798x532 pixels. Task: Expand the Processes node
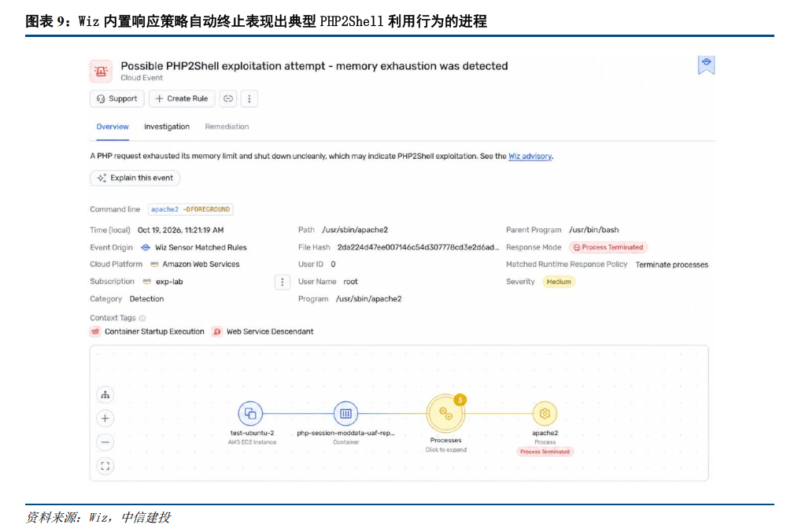tap(445, 413)
